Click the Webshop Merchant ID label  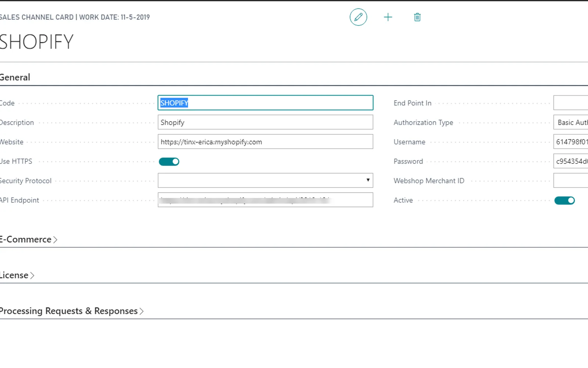429,181
